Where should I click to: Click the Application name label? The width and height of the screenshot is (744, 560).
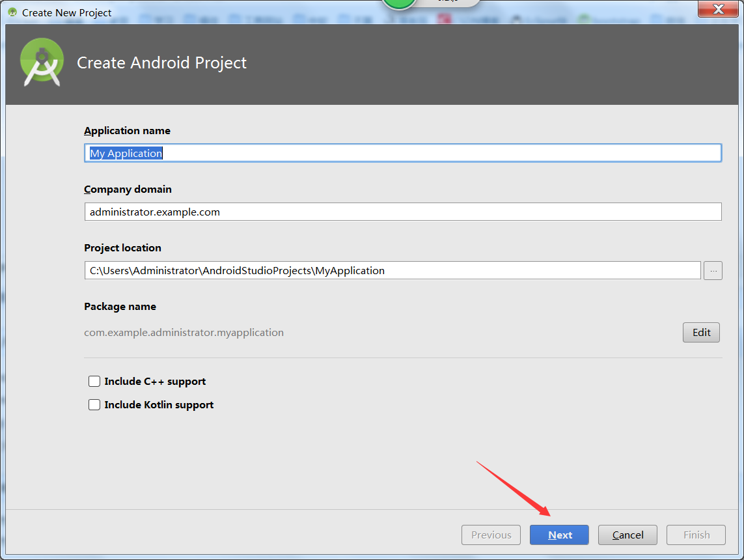127,130
